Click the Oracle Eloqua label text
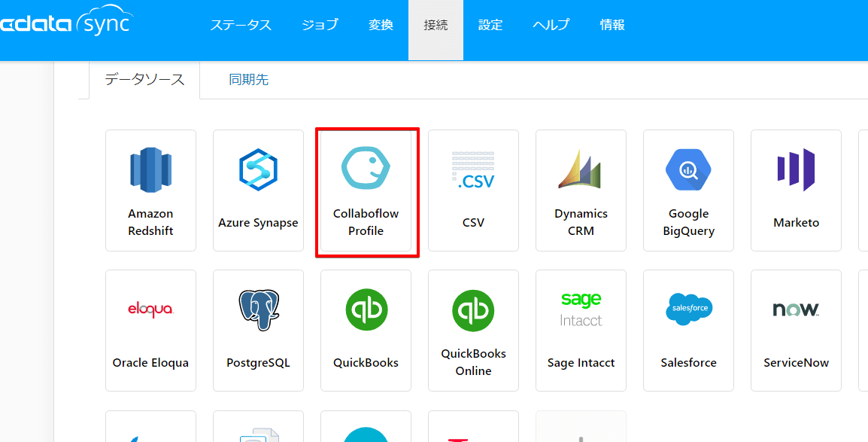The height and width of the screenshot is (442, 868). click(x=150, y=363)
